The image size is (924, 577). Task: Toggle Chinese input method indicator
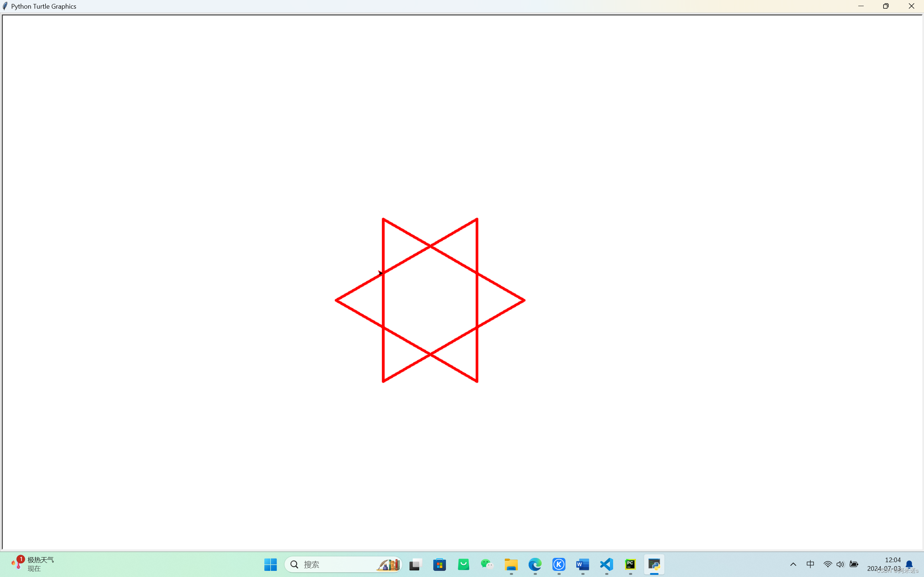810,564
